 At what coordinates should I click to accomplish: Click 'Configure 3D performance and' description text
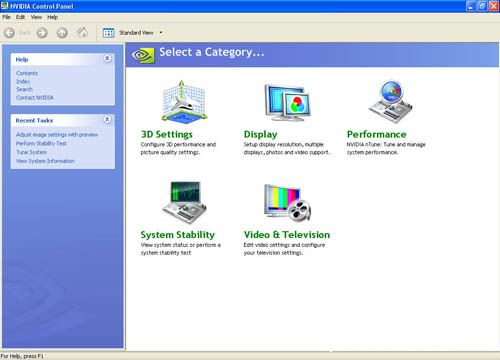click(178, 144)
